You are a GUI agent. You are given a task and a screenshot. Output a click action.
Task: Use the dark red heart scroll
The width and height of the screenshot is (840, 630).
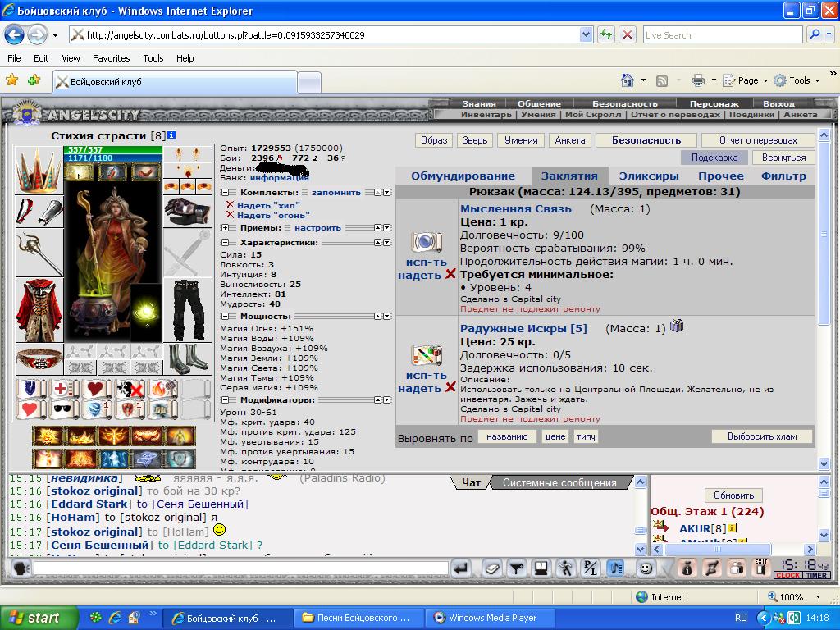[97, 389]
